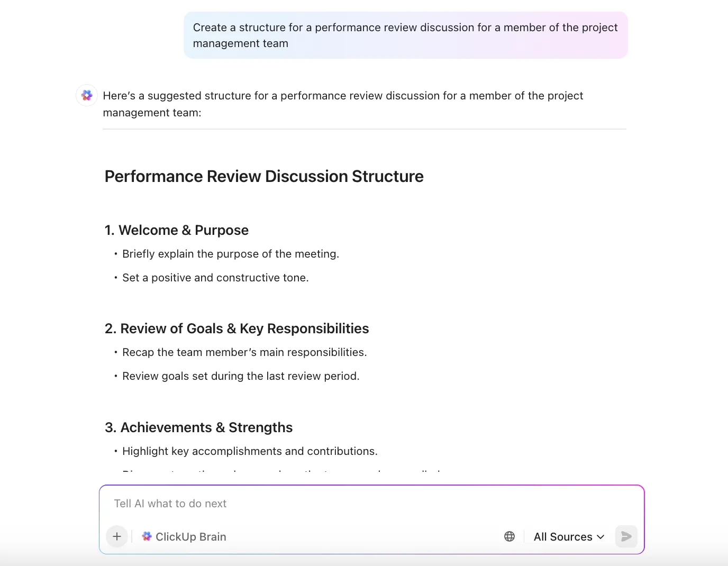Click 'Briefly explain the purpose of the meeting' bullet
Viewport: 728px width, 566px height.
[231, 254]
